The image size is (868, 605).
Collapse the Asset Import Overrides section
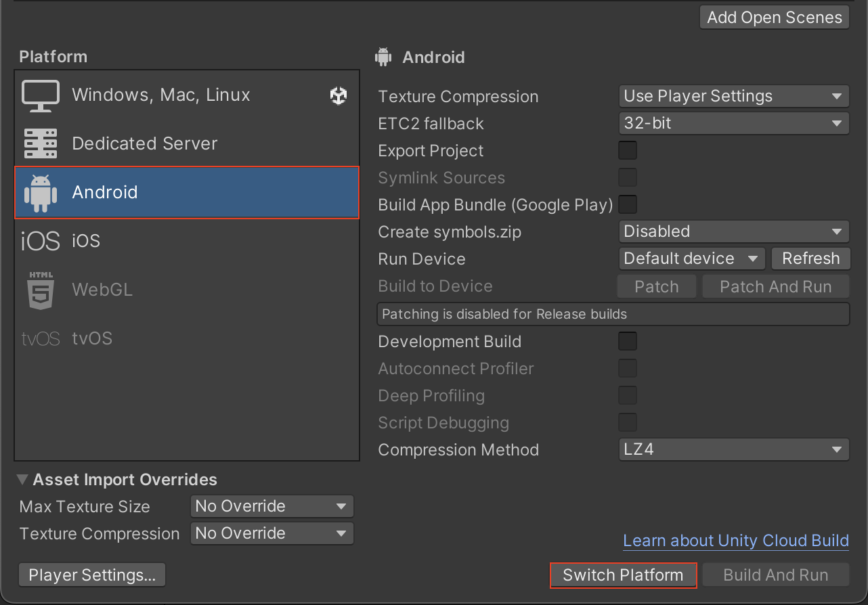pos(22,480)
